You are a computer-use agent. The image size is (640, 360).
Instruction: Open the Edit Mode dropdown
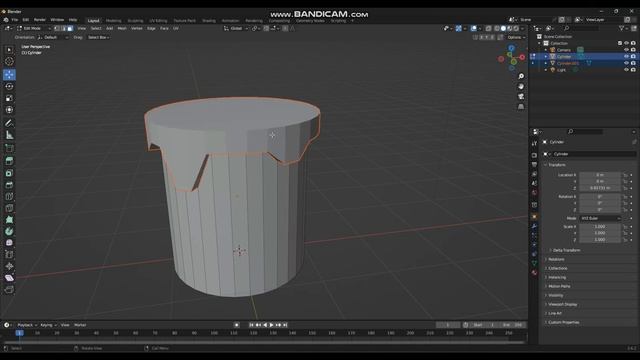pos(34,28)
